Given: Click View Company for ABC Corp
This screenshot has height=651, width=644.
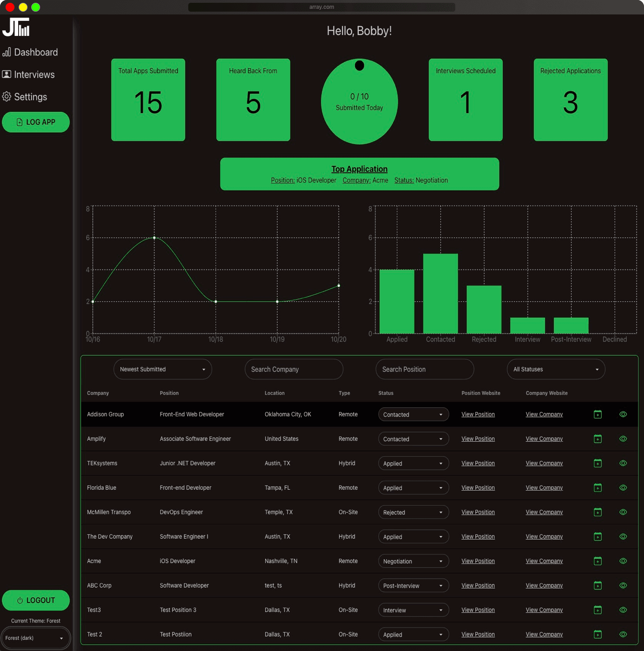Looking at the screenshot, I should coord(544,585).
